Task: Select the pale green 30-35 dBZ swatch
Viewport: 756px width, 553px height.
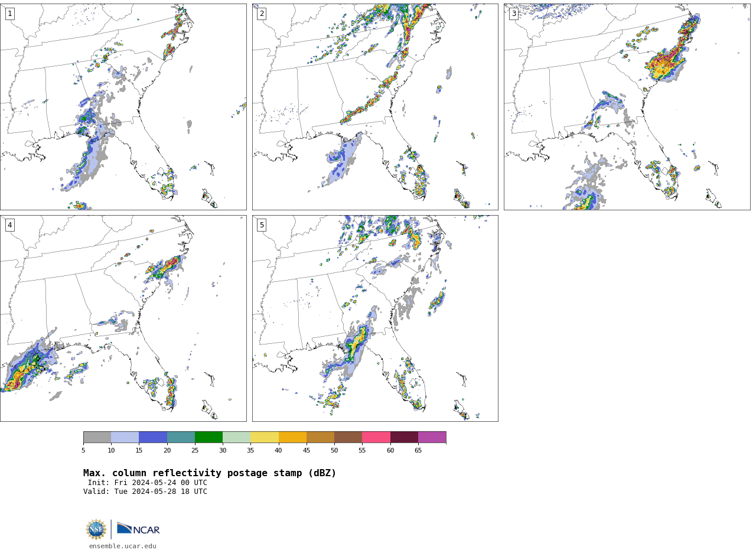Action: pos(236,437)
